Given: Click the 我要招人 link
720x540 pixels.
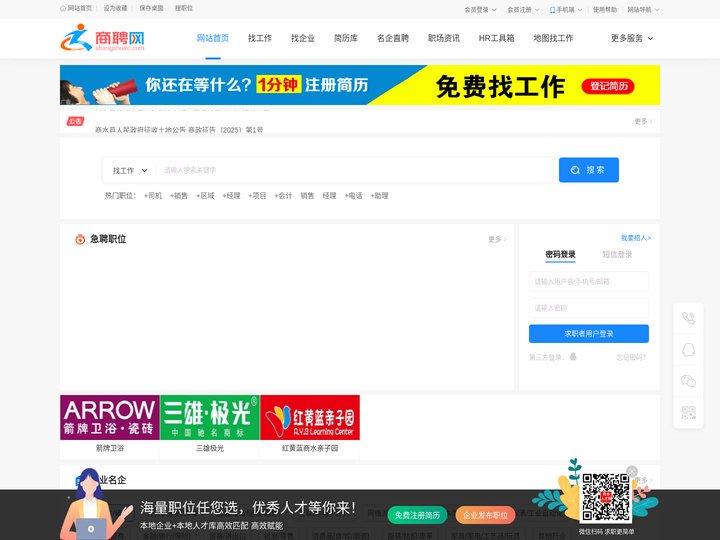Looking at the screenshot, I should (x=636, y=238).
